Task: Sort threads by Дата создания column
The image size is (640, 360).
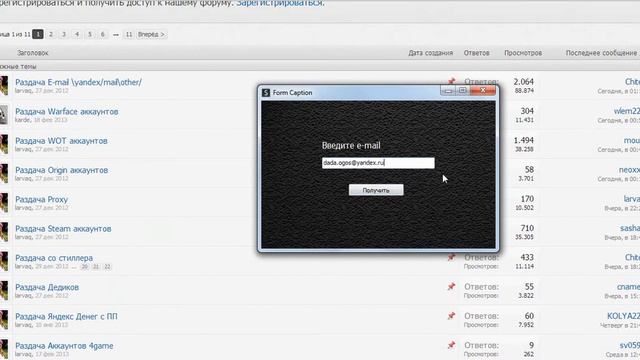Action: point(431,53)
